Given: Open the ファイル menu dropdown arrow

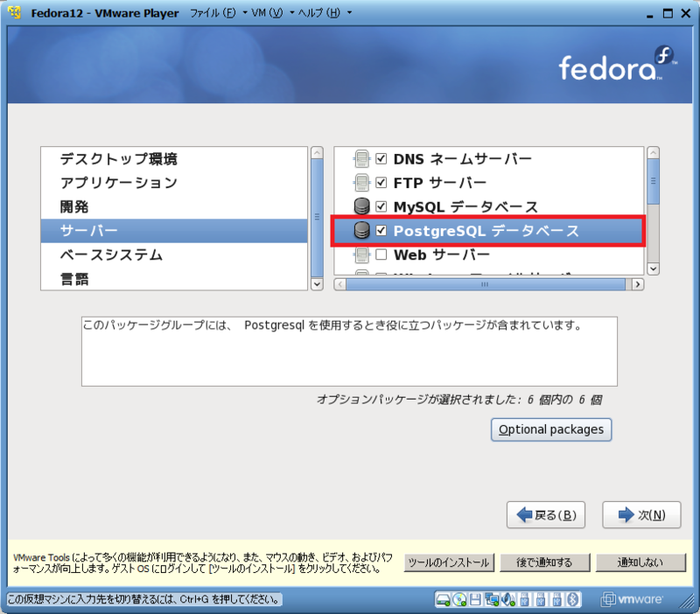Looking at the screenshot, I should 247,13.
